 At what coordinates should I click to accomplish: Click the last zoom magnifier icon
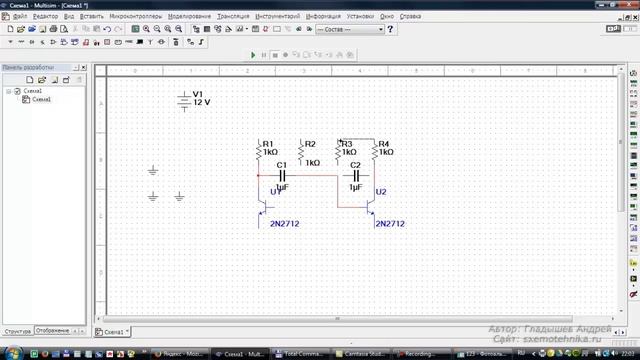coord(178,29)
